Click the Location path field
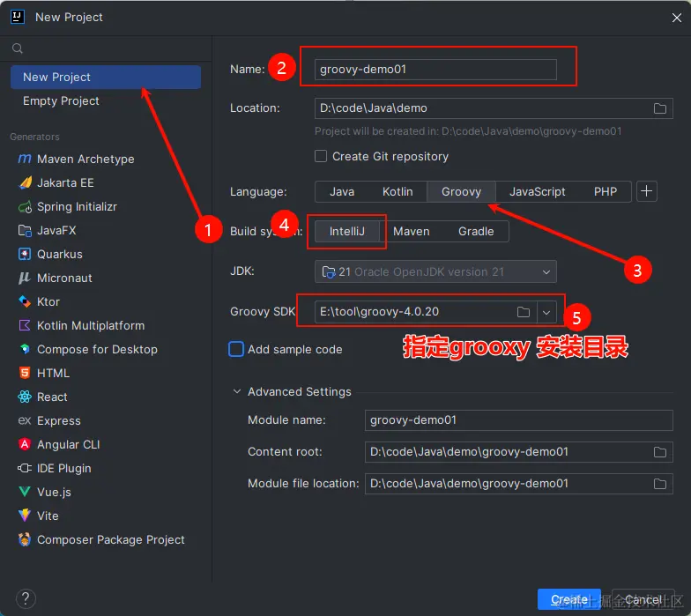691x616 pixels. click(494, 108)
